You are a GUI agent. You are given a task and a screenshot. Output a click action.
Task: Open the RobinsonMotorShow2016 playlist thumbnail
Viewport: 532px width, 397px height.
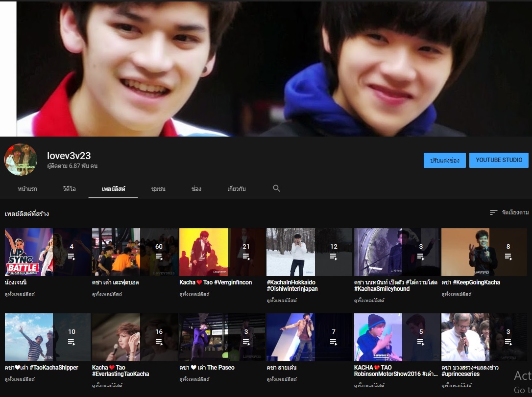point(397,337)
